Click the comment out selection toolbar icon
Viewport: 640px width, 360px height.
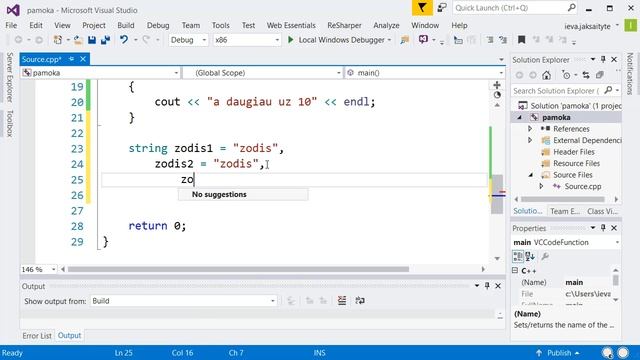(x=489, y=40)
